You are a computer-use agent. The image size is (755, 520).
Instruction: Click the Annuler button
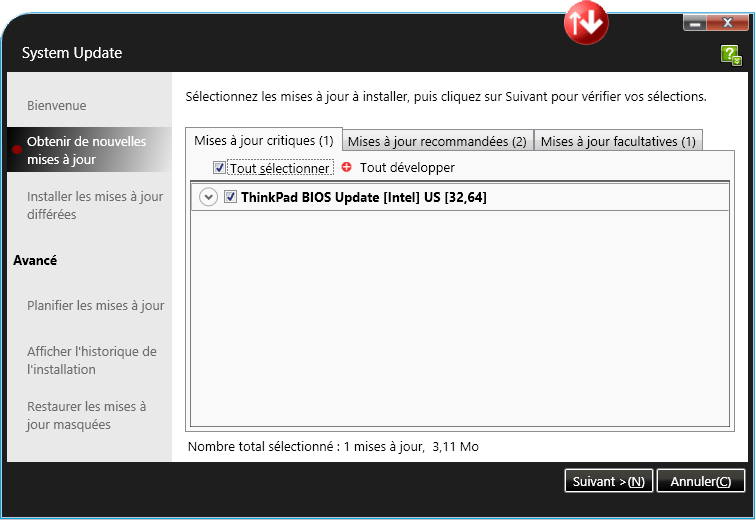tap(701, 481)
